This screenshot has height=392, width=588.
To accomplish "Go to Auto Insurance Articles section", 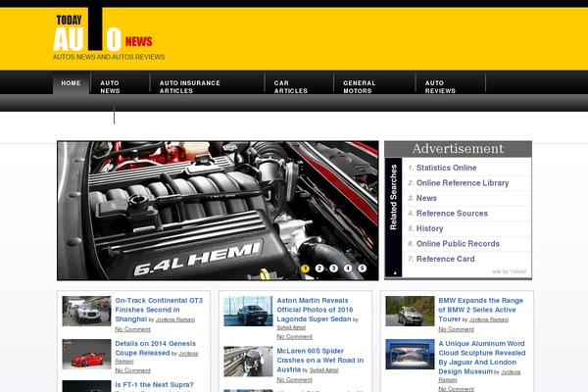I will 190,86.
